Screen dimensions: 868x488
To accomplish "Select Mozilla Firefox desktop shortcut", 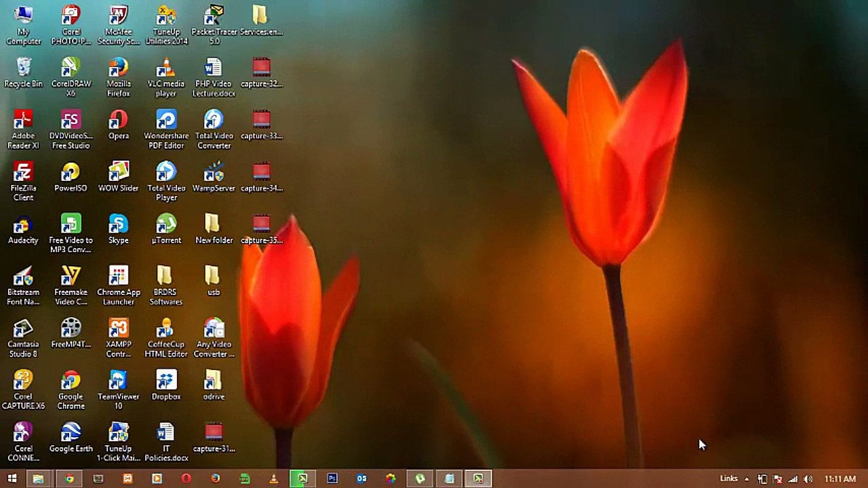I will coord(119,77).
